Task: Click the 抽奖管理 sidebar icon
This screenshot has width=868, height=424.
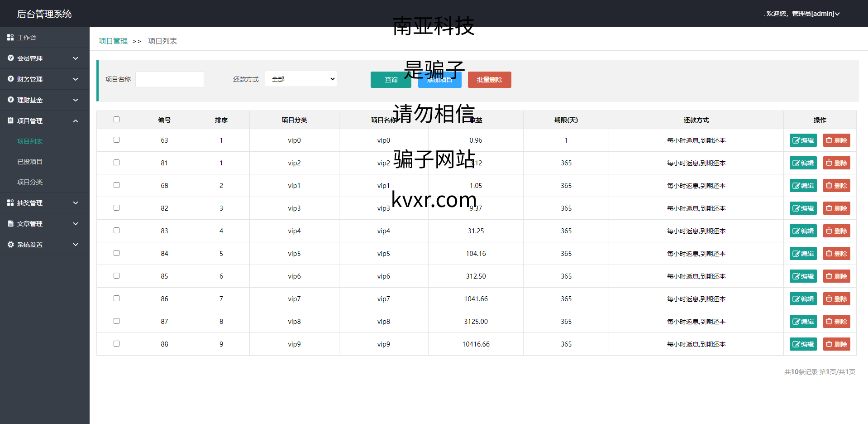Action: pos(10,202)
